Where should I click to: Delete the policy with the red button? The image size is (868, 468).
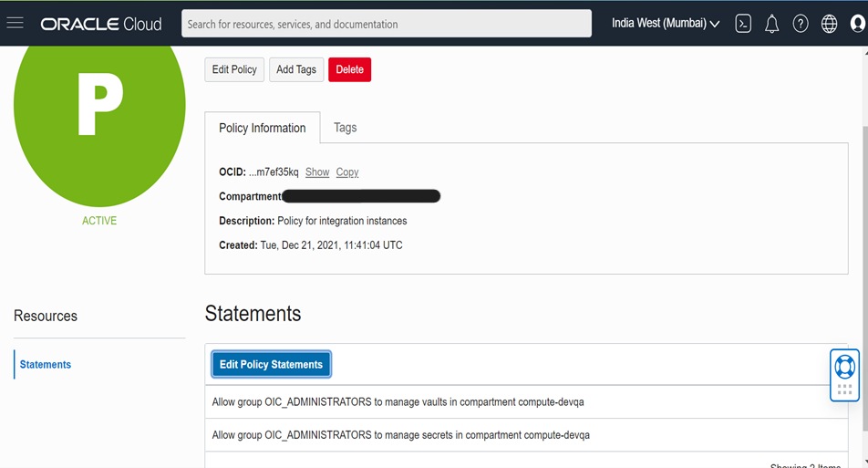349,69
